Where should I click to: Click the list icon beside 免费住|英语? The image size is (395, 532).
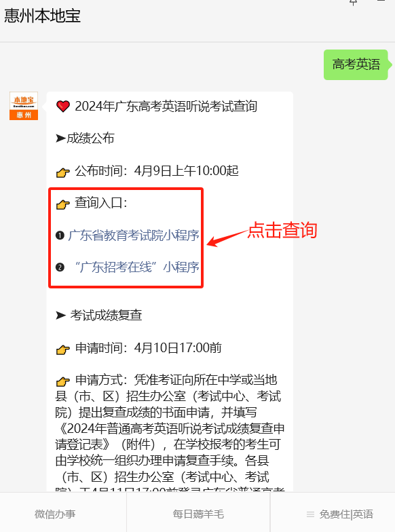310,514
